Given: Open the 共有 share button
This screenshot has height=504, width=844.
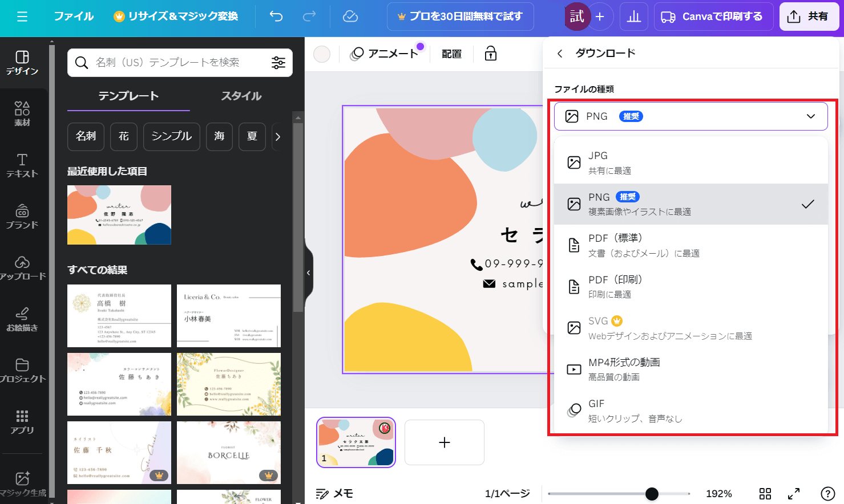Looking at the screenshot, I should tap(809, 17).
